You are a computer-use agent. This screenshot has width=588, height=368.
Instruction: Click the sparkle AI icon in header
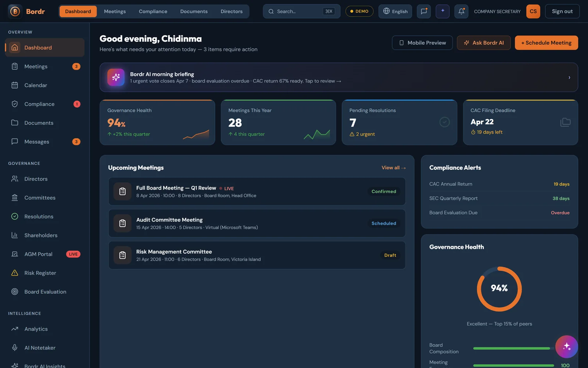[442, 11]
